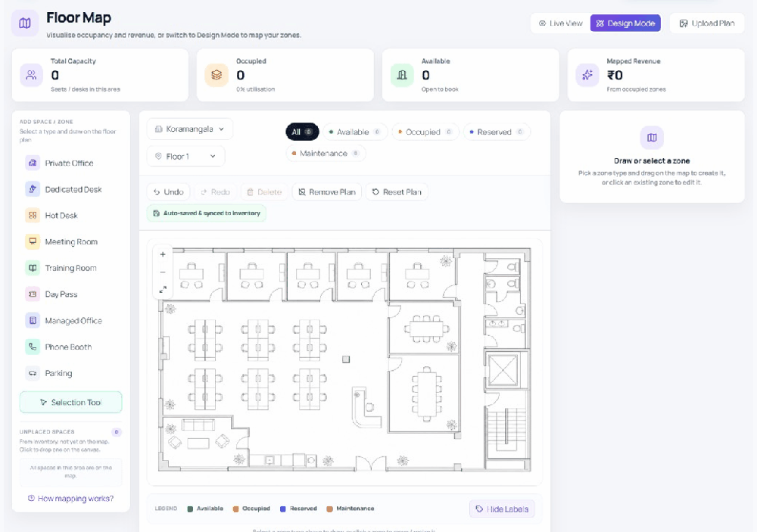The image size is (757, 532).
Task: Click the Maintenance legend color swatch
Action: pos(329,509)
